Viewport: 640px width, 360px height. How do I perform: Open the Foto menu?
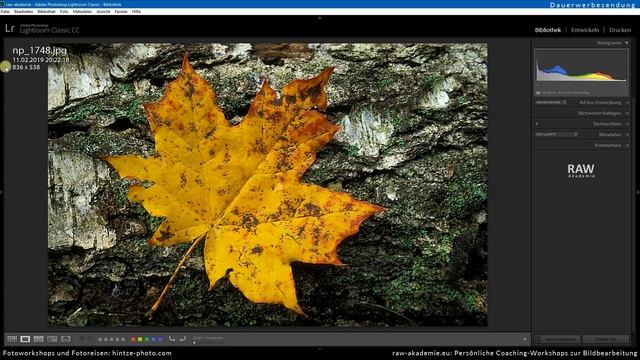(x=64, y=11)
